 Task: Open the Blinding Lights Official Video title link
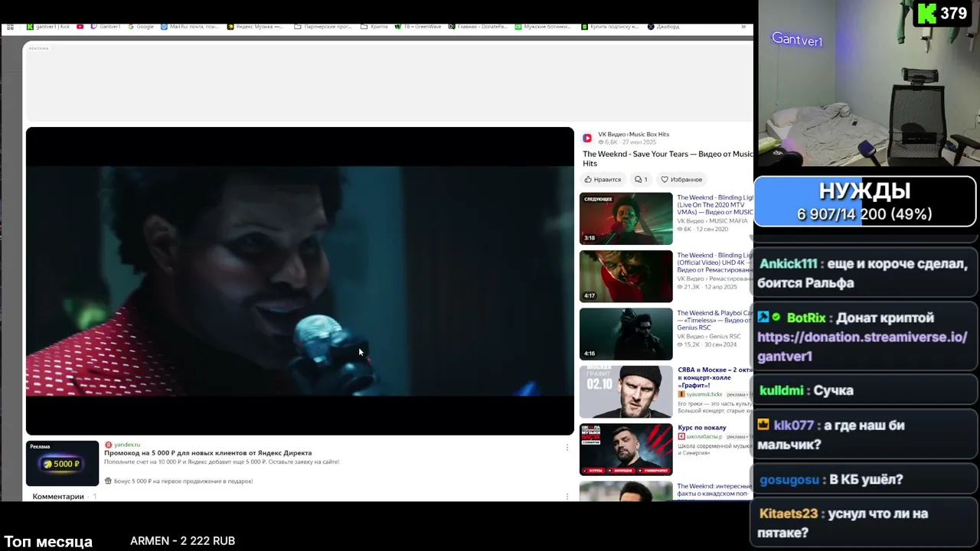[x=715, y=262]
